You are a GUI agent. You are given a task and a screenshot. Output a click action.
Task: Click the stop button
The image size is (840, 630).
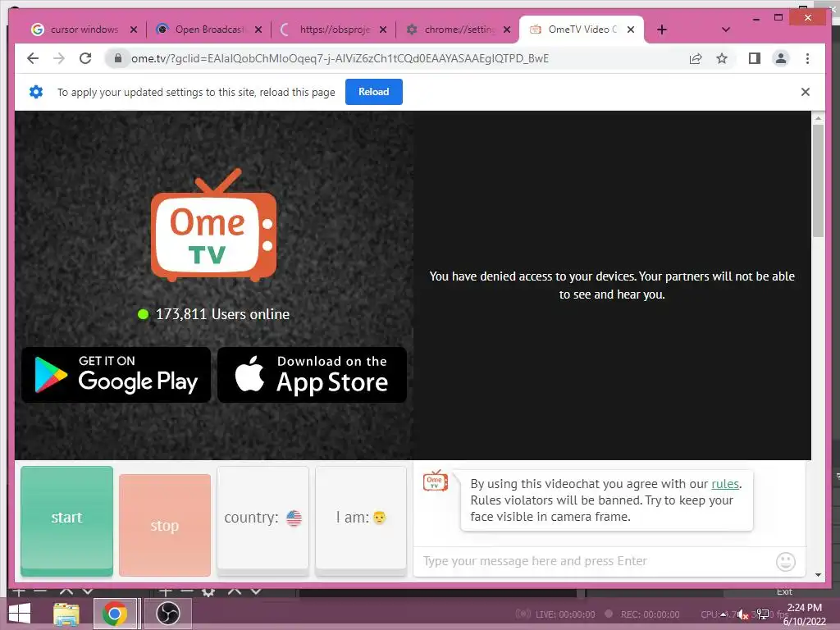point(164,525)
